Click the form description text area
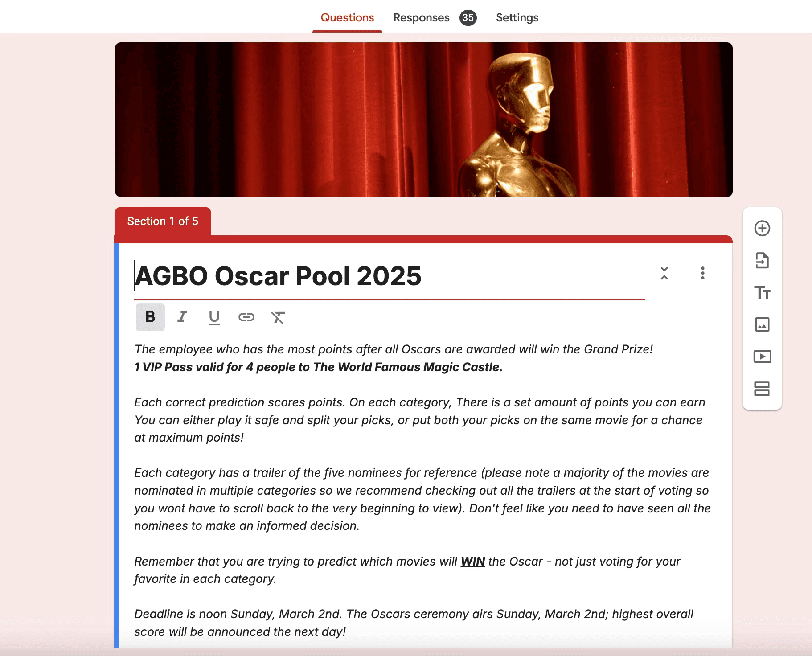Image resolution: width=812 pixels, height=656 pixels. (423, 490)
